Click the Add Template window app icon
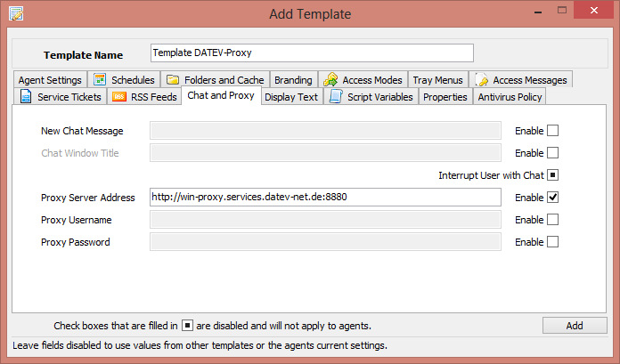 tap(16, 13)
